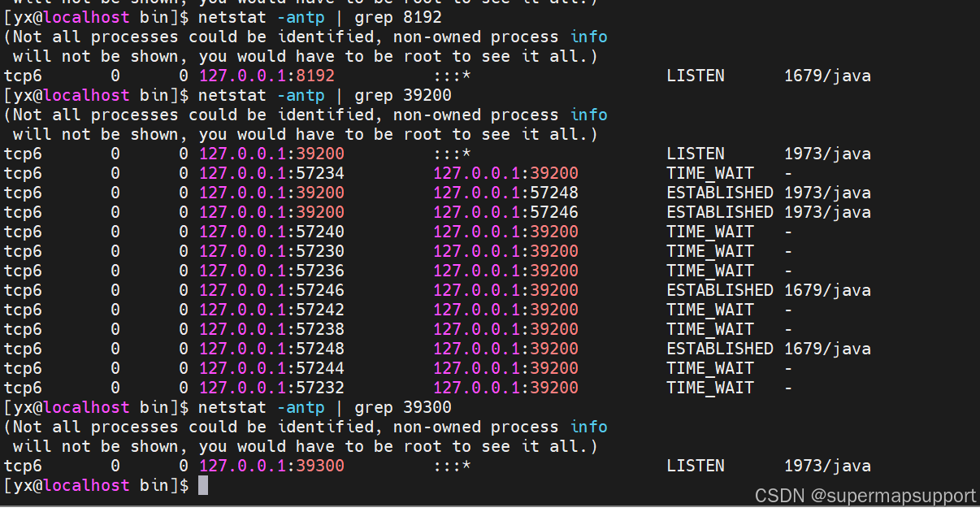Click the cursor block at the final prompt
Screen dimensions: 980x512
(x=203, y=485)
